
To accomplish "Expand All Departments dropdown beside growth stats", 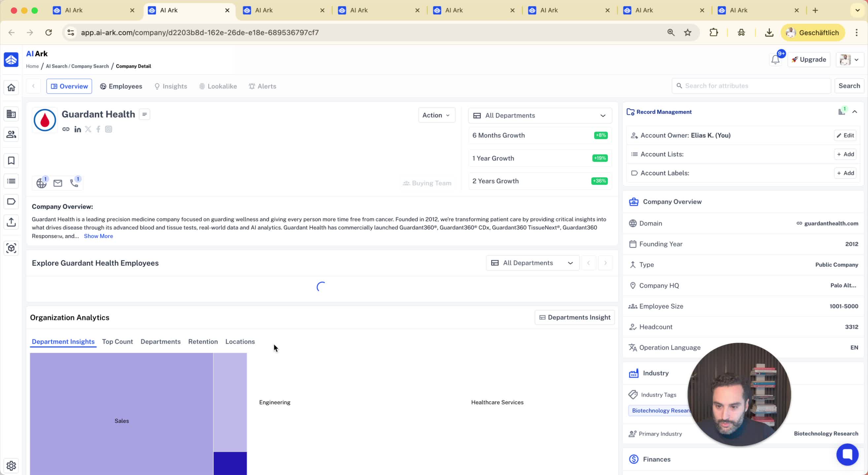I will [540, 115].
